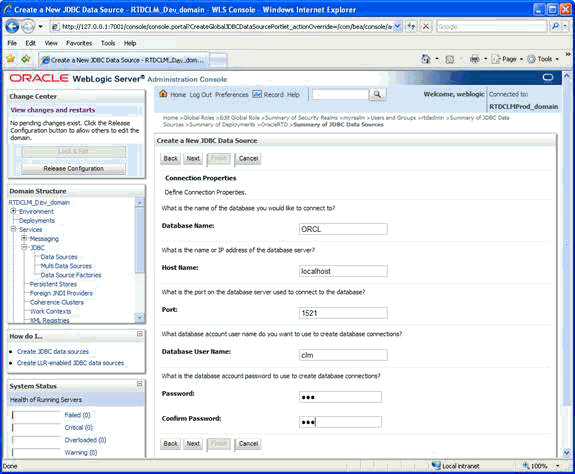Image resolution: width=575 pixels, height=474 pixels.
Task: Open the 100% zoom level dropdown
Action: (558, 466)
